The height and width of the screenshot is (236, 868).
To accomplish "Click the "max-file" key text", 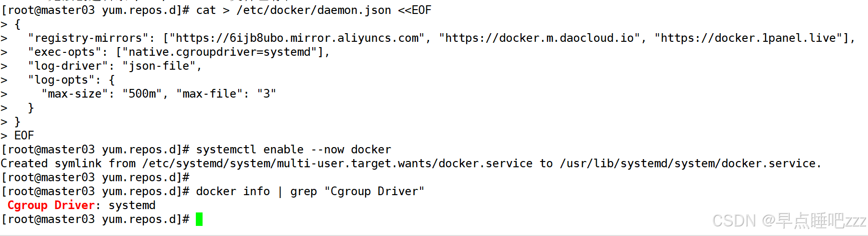I will [209, 94].
